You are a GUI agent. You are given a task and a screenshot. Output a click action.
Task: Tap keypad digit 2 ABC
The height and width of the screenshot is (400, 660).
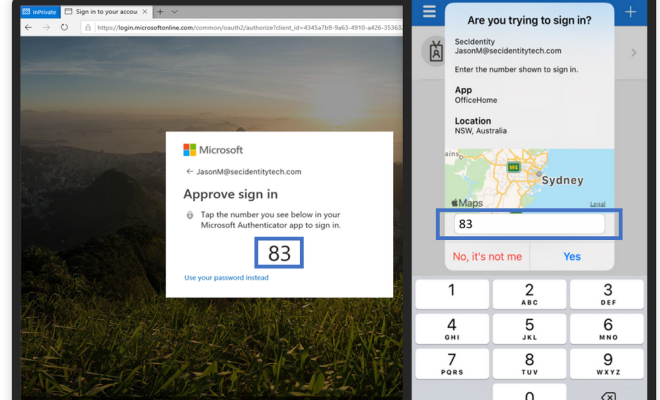(x=529, y=294)
